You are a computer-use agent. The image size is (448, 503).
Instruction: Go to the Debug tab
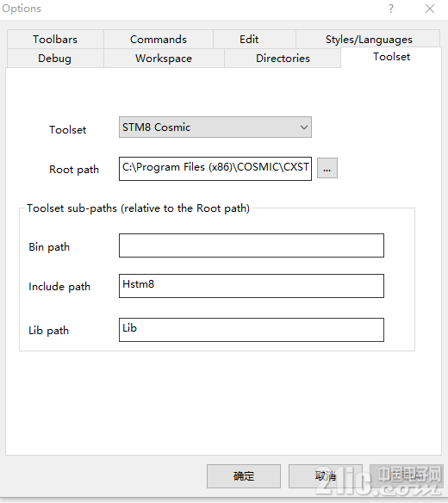point(54,58)
